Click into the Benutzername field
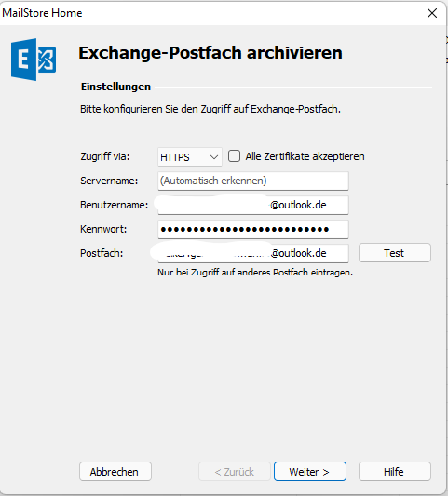Viewport: 448px width, 496px height. 253,205
